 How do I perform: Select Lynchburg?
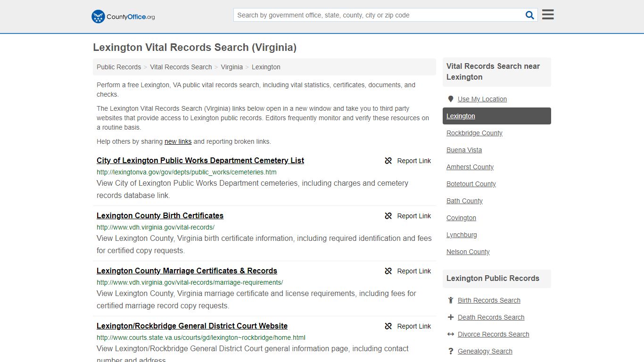pyautogui.click(x=462, y=235)
